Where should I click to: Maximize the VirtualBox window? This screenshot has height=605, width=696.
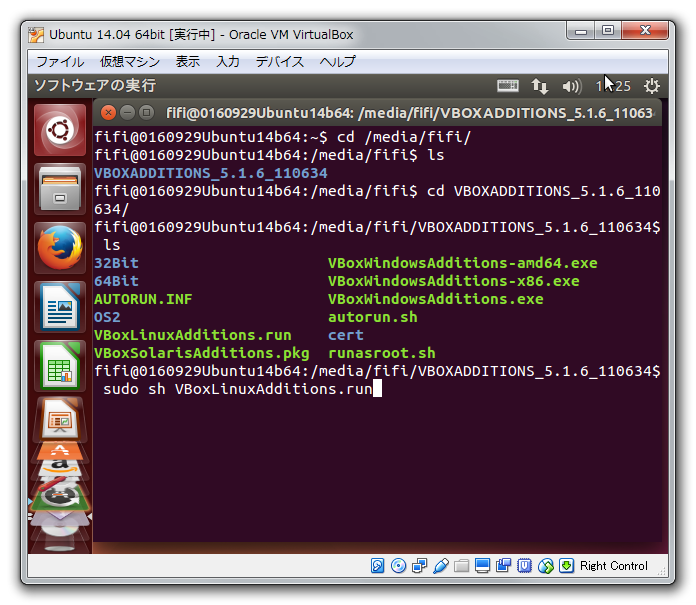click(608, 31)
